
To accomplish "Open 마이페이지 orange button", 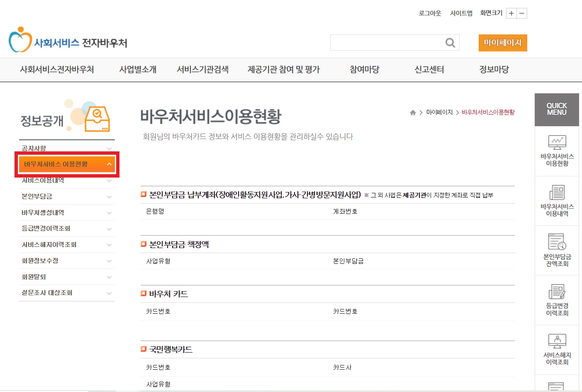I will (x=503, y=43).
